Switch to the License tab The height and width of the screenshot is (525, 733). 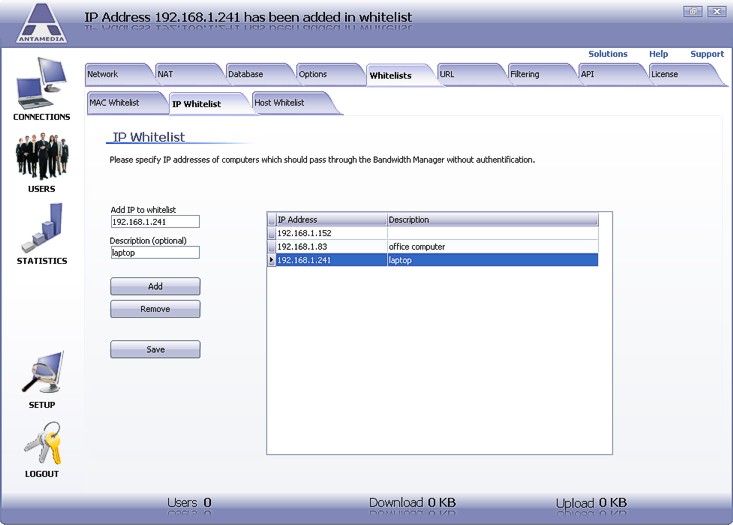tap(685, 74)
